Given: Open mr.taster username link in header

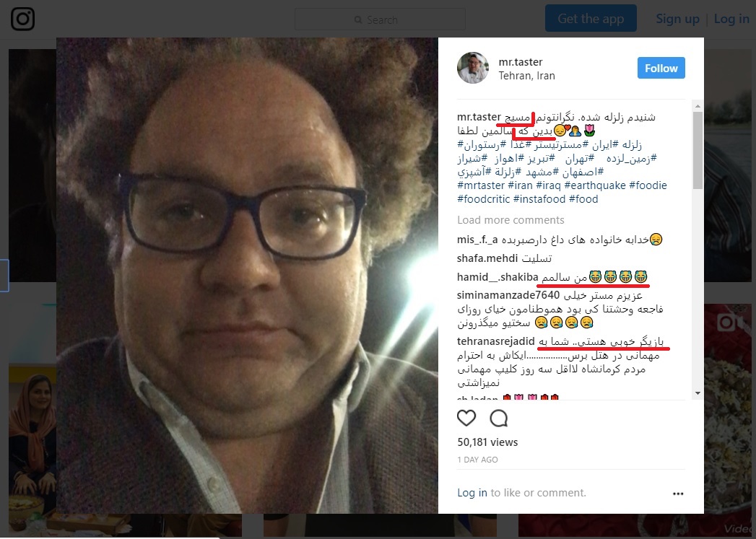Looking at the screenshot, I should (520, 61).
